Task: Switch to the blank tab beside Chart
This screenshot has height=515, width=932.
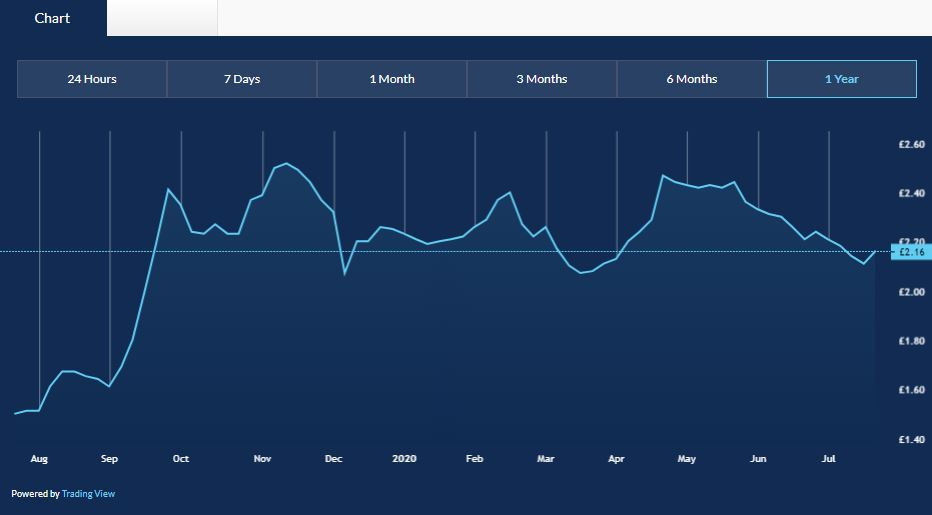Action: [162, 18]
